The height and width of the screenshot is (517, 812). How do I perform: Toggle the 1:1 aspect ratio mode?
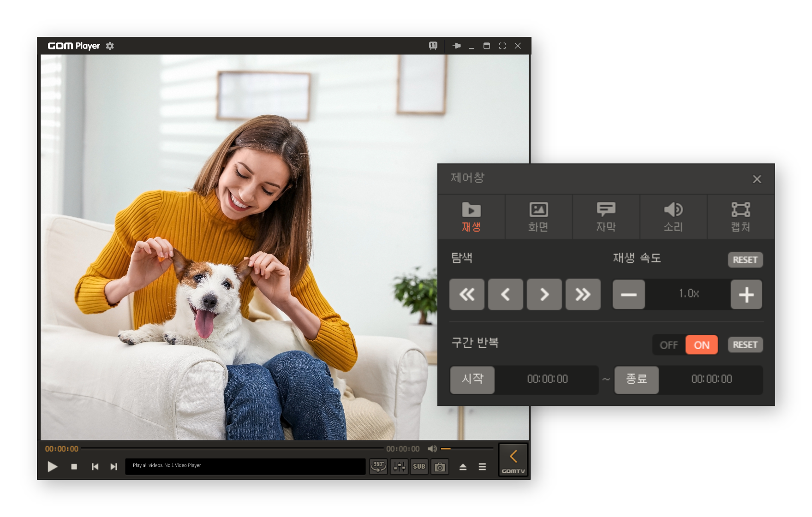pos(433,46)
